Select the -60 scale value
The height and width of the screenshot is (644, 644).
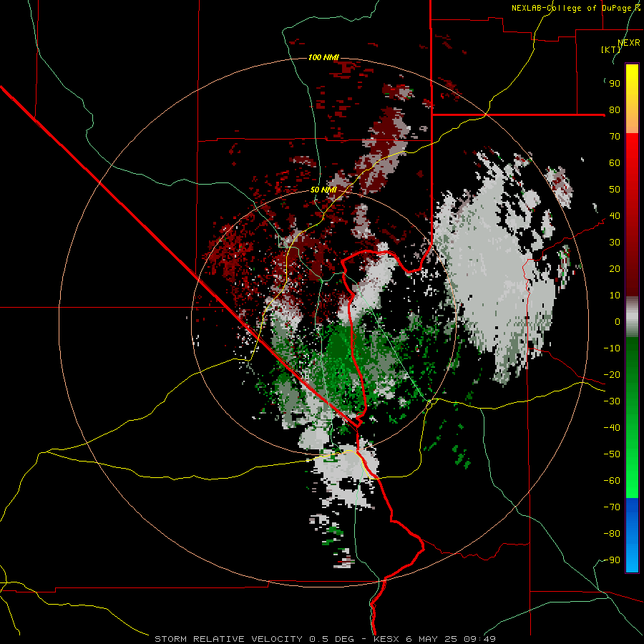click(x=612, y=481)
